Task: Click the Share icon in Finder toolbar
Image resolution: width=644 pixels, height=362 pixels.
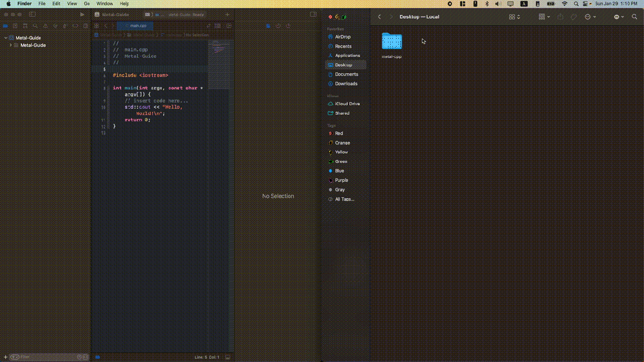Action: click(x=560, y=17)
